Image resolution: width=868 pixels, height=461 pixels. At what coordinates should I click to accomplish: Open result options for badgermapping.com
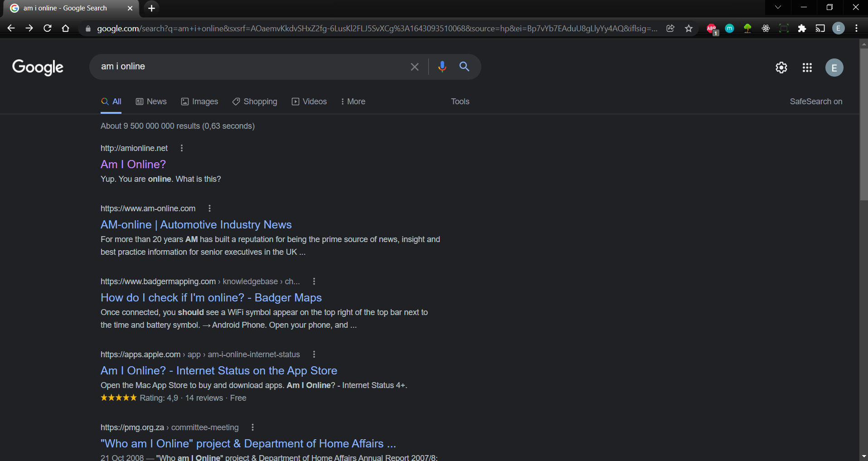[x=314, y=281]
